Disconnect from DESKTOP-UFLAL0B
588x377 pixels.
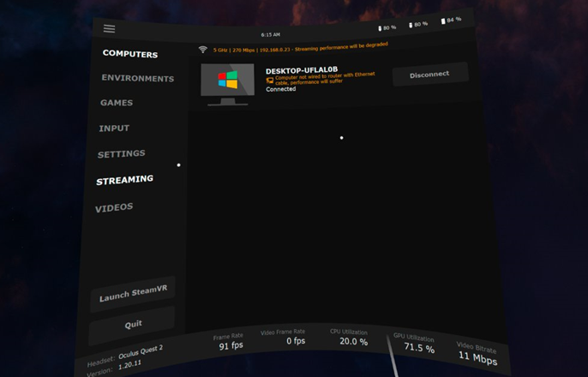tap(429, 75)
